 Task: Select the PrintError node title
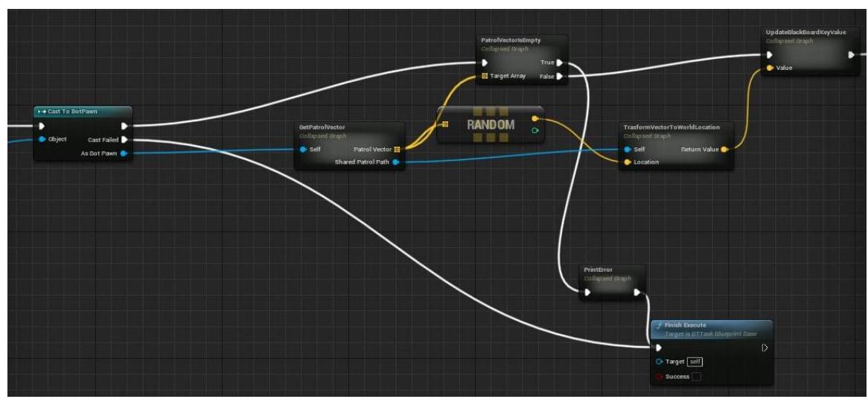click(x=598, y=271)
